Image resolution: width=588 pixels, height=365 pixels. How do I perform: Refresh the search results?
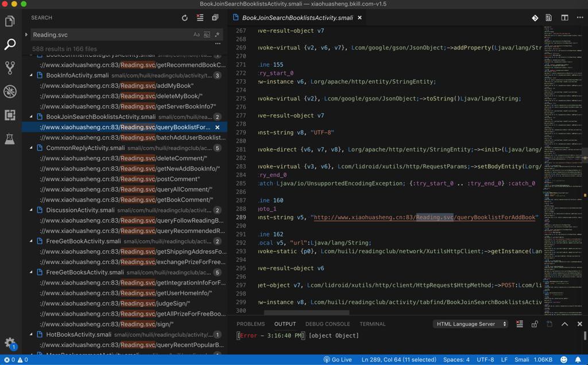pyautogui.click(x=184, y=18)
